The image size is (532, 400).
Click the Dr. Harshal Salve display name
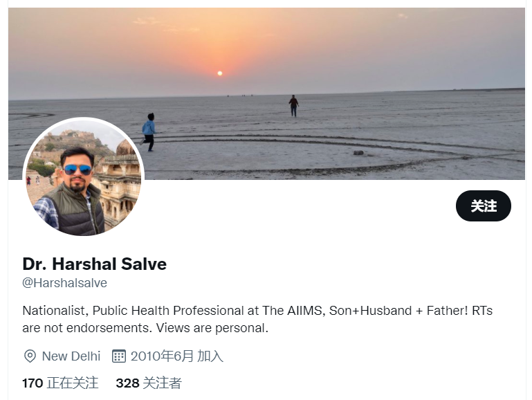(94, 264)
